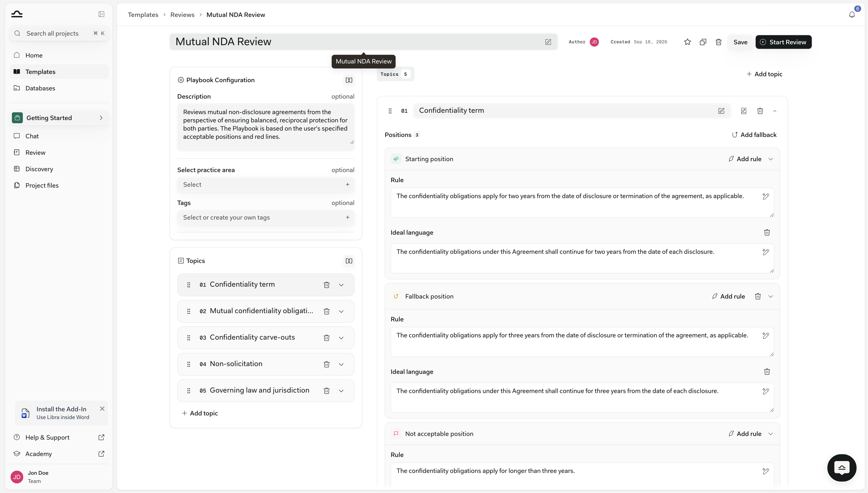868x493 pixels.
Task: Expand Mutual confidentiality obligations topic
Action: [341, 312]
